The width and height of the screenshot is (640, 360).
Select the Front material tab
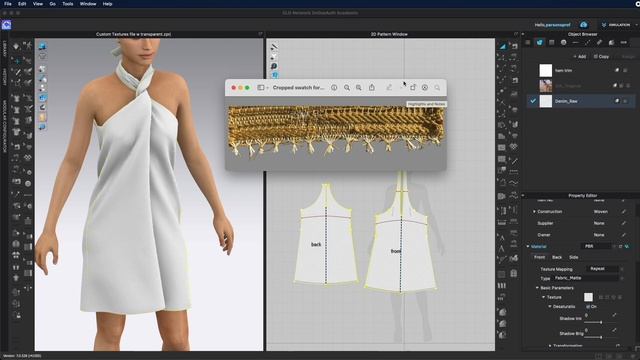pyautogui.click(x=539, y=257)
